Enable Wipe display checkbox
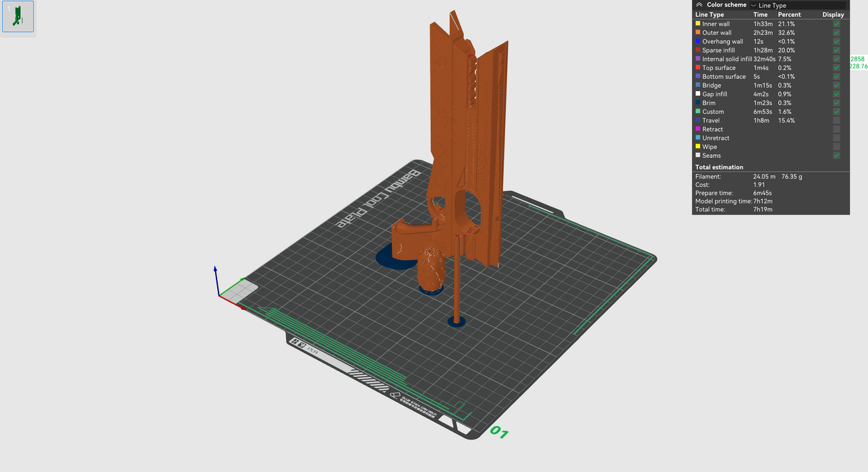868x472 pixels. click(x=836, y=147)
